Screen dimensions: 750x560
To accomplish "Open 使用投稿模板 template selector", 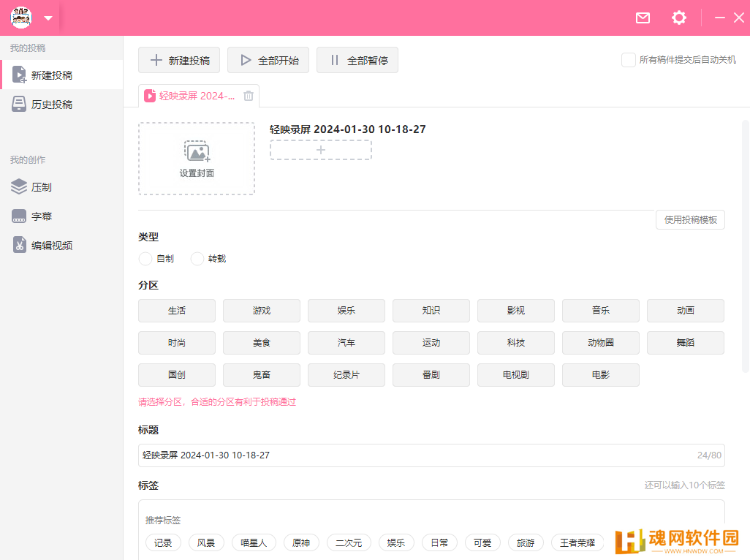I will coord(690,219).
